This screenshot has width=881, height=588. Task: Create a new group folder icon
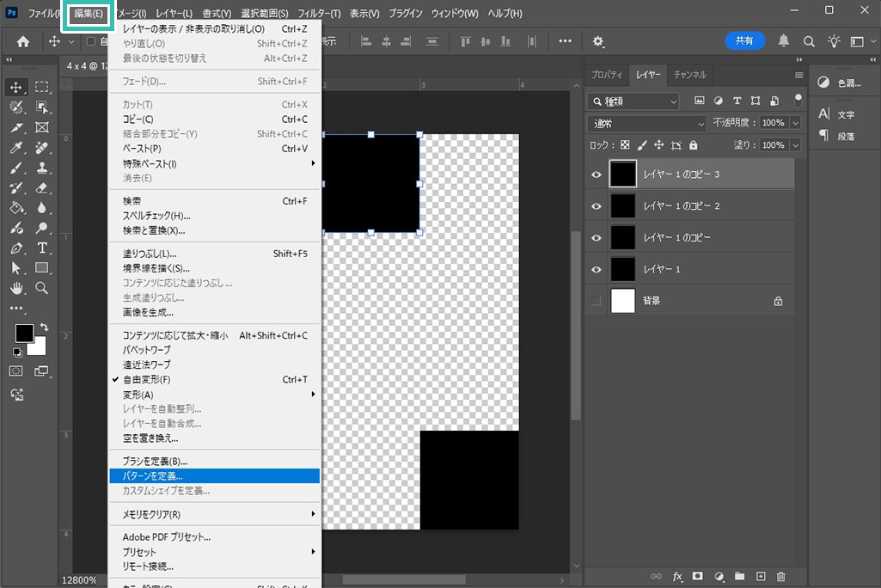tap(739, 576)
